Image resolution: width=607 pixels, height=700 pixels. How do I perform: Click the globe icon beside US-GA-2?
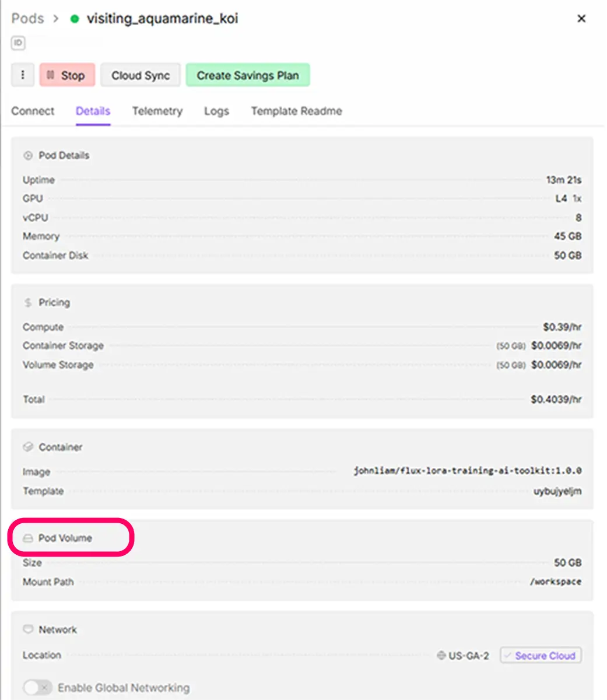pos(441,656)
